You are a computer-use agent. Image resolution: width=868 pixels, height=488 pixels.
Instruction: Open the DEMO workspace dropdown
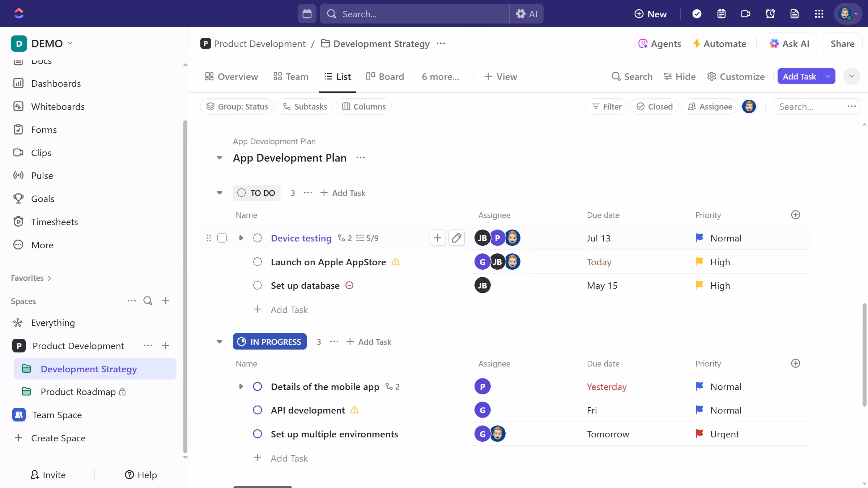pos(42,43)
